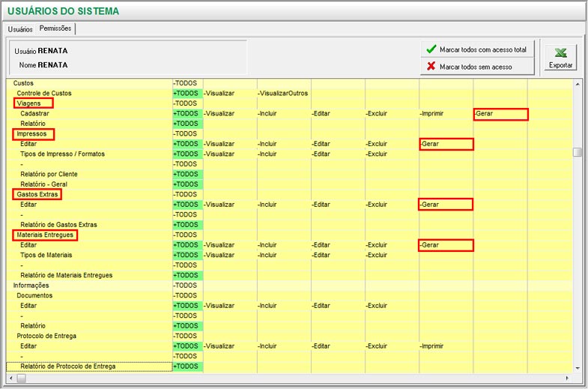Toggle +TODOS for Relatório de Gastos Extras

pos(187,225)
